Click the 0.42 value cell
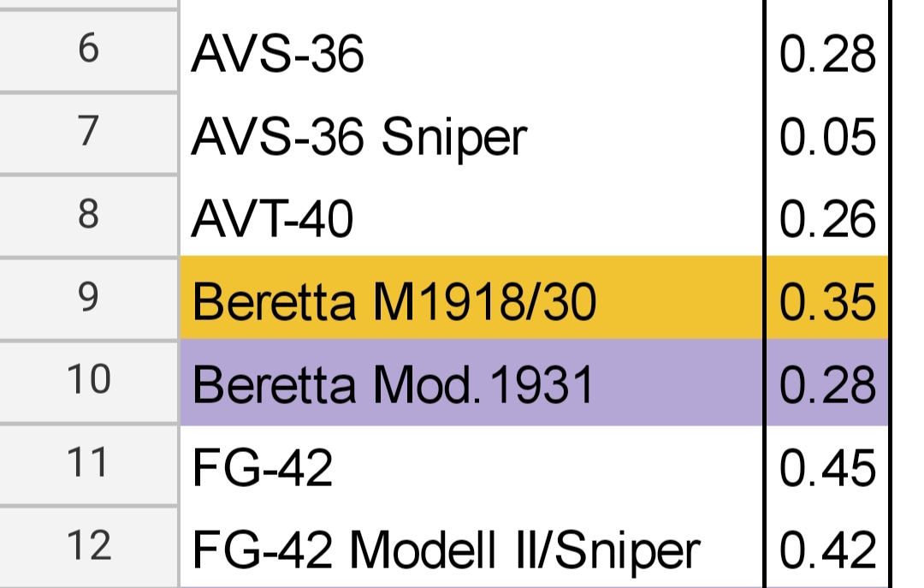 [x=826, y=549]
